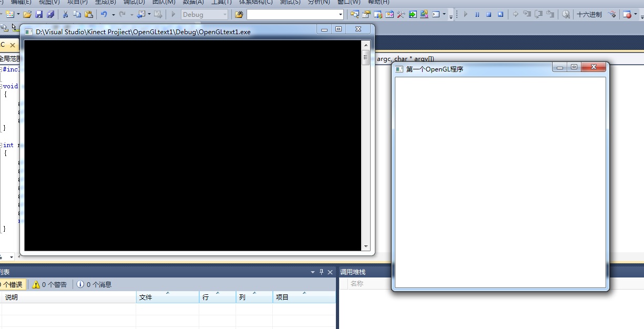Open the 调试(D) Debug menu
The width and height of the screenshot is (644, 329).
[x=134, y=2]
